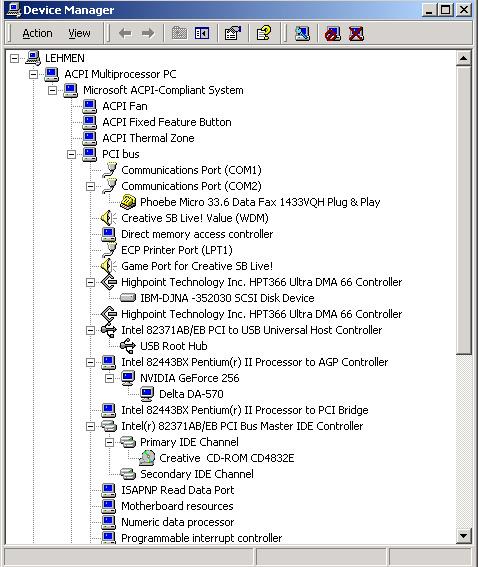
Task: Select ACPI Fixed Feature Button
Action: tap(167, 122)
